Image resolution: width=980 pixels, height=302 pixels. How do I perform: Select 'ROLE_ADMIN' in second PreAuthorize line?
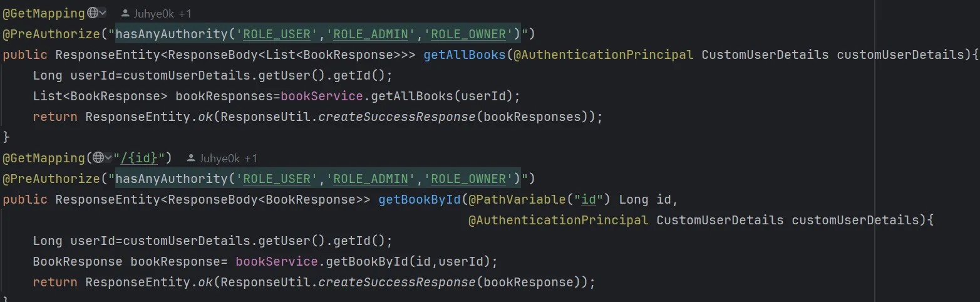(x=371, y=179)
